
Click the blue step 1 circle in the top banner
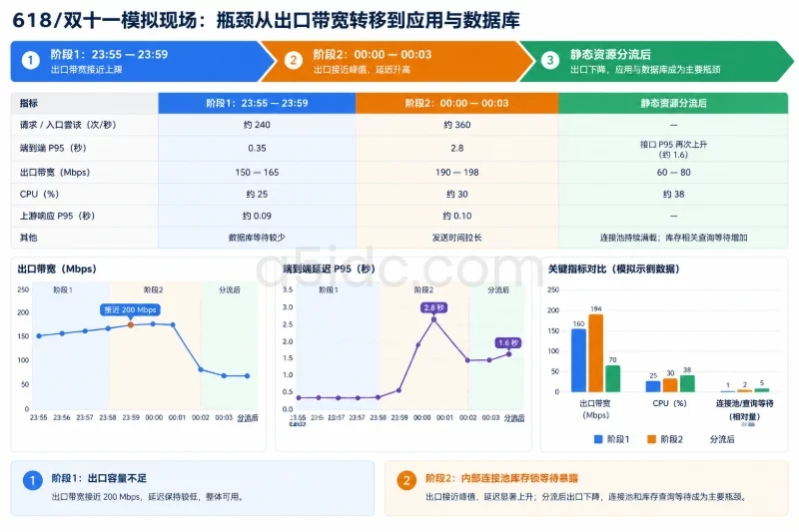click(x=30, y=61)
